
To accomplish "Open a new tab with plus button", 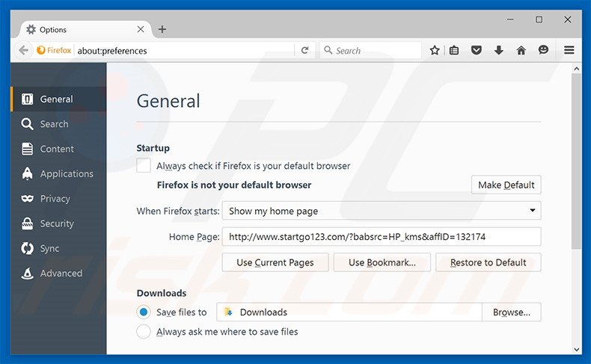I will [162, 29].
